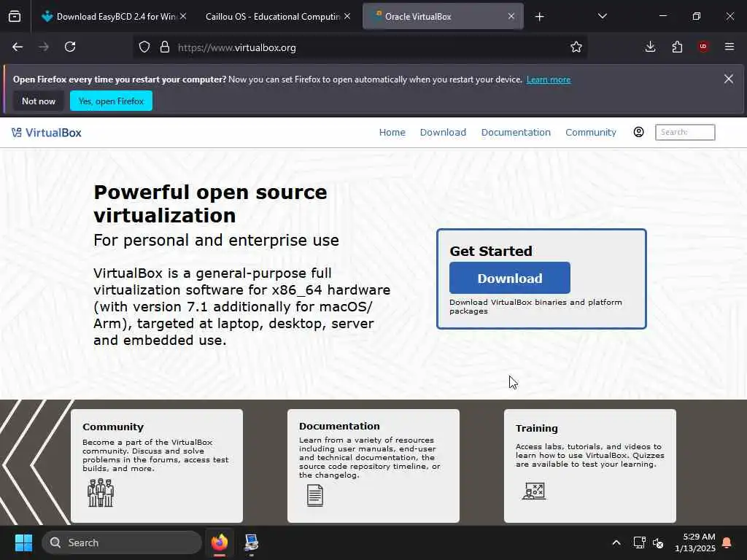This screenshot has height=560, width=747.
Task: Show hidden system tray icons
Action: tap(616, 542)
